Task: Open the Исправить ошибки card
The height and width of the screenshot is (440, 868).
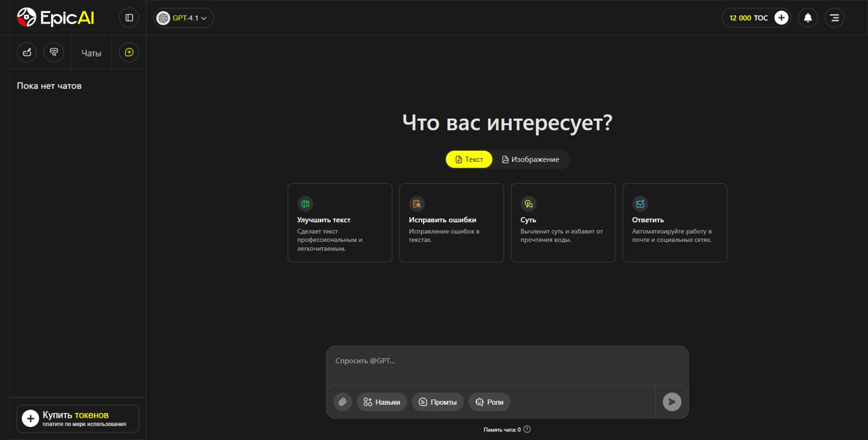Action: coord(451,223)
